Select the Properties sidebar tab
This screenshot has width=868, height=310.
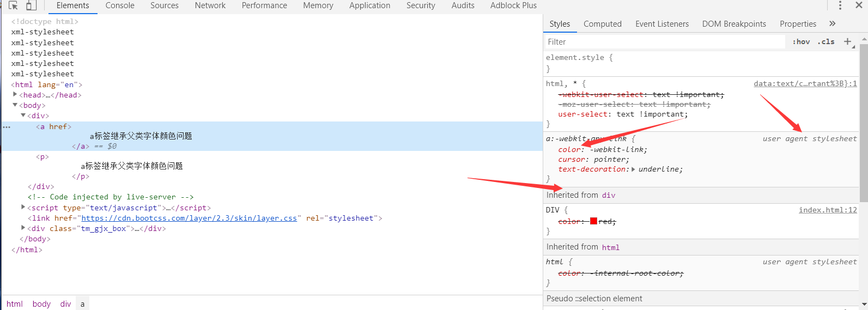tap(798, 24)
